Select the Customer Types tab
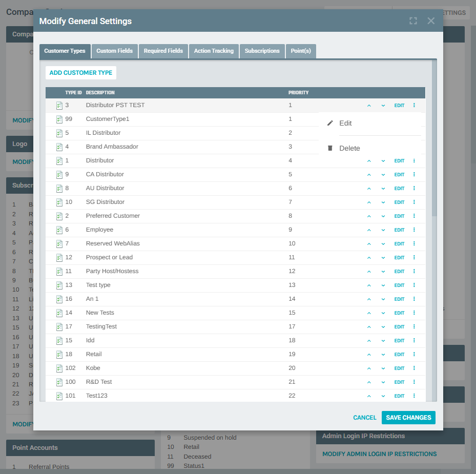476x474 pixels. [x=65, y=51]
